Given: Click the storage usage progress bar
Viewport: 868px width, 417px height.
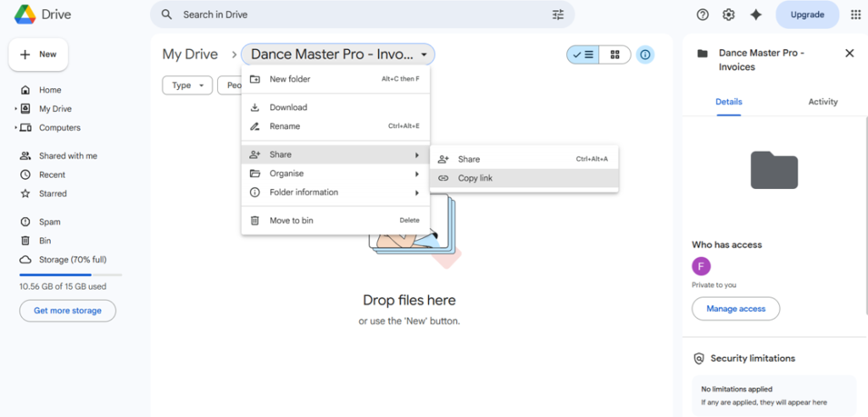Looking at the screenshot, I should [70, 275].
